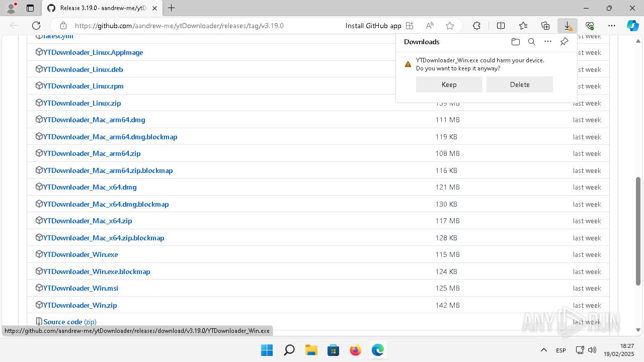
Task: Search downloads using magnifier icon
Action: pyautogui.click(x=531, y=42)
